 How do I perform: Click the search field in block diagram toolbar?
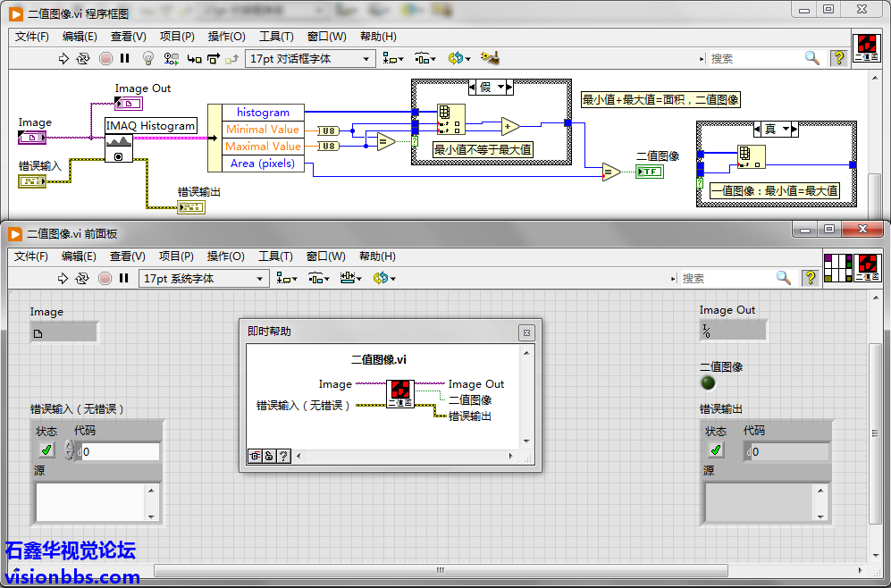(754, 58)
